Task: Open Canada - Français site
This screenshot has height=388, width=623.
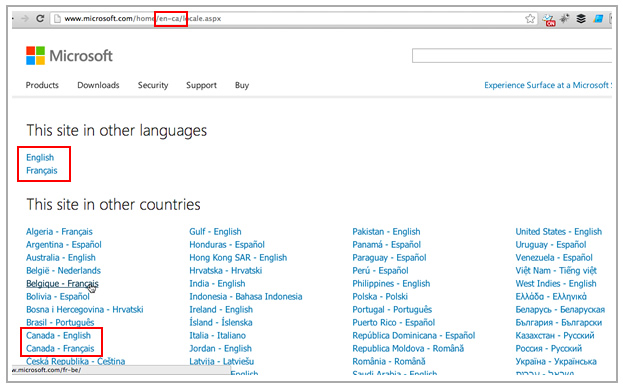Action: 60,348
